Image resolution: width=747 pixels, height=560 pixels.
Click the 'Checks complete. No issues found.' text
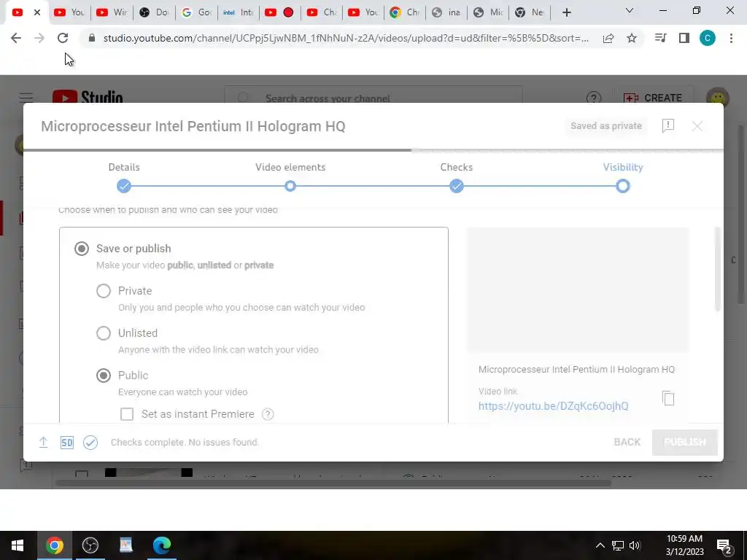coord(185,443)
